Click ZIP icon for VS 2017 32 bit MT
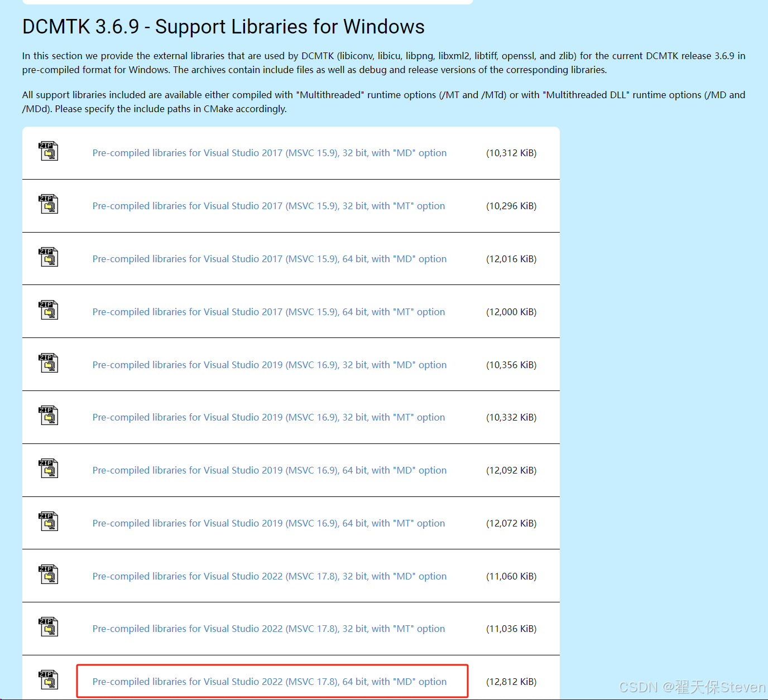This screenshot has width=768, height=700. tap(49, 204)
